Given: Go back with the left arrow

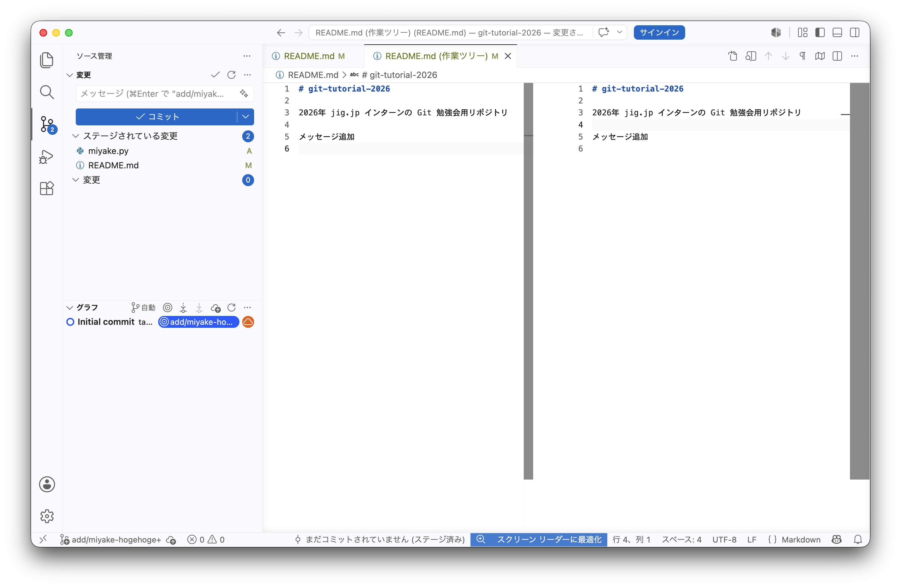Looking at the screenshot, I should 281,32.
